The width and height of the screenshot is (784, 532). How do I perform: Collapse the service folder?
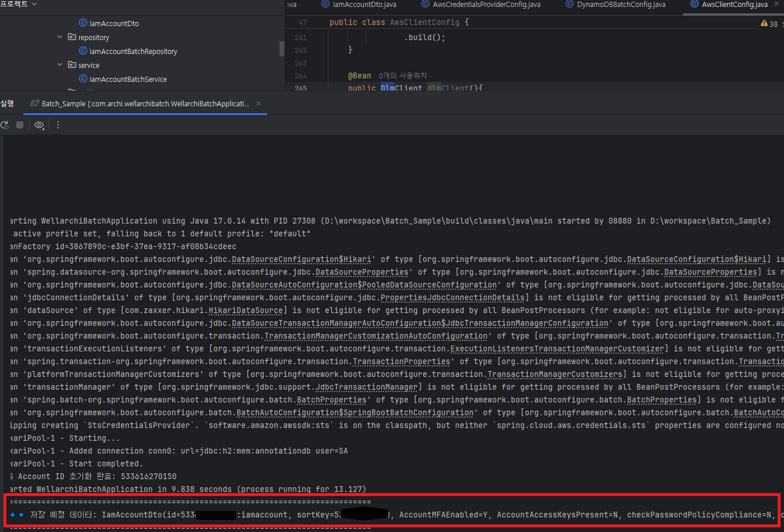pyautogui.click(x=60, y=65)
